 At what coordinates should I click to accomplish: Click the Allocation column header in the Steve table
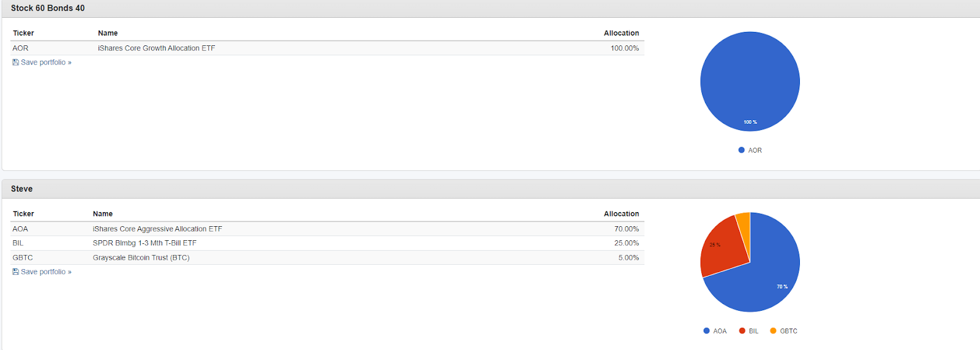(x=621, y=214)
